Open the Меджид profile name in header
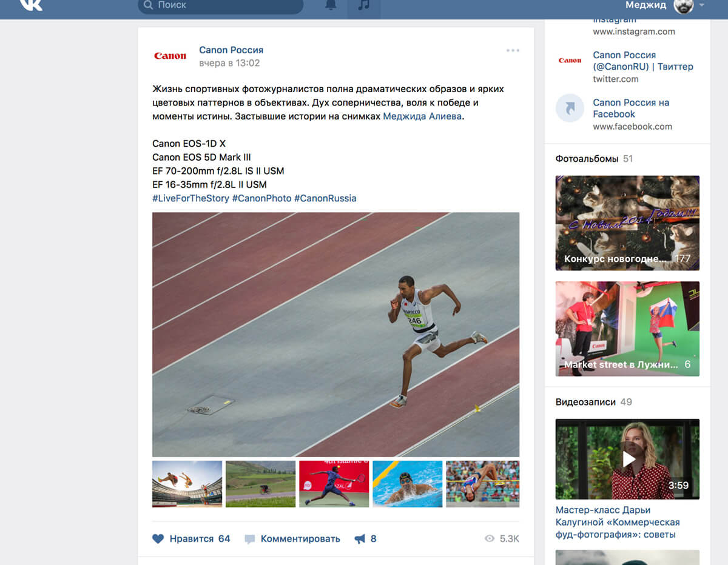The width and height of the screenshot is (728, 565). point(645,5)
